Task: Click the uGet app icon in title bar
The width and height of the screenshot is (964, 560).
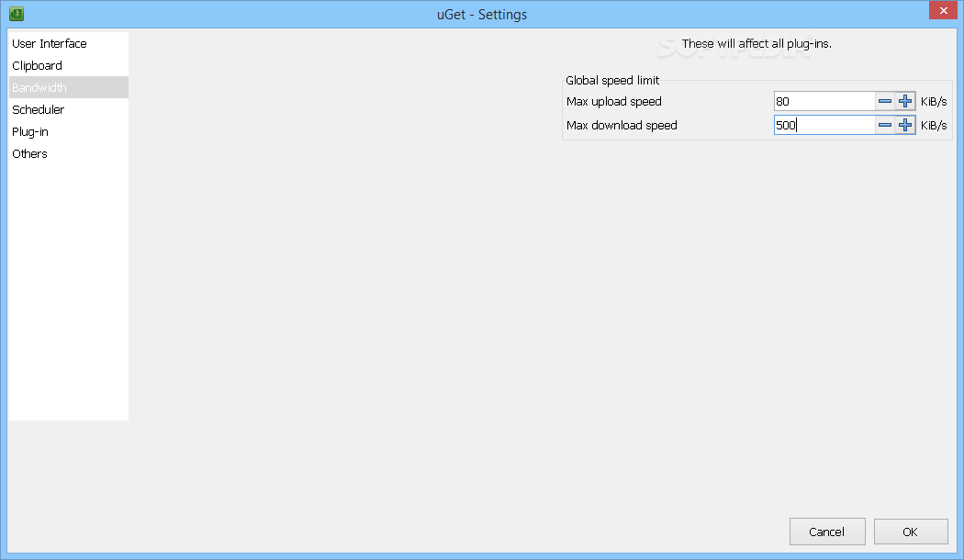Action: tap(17, 14)
